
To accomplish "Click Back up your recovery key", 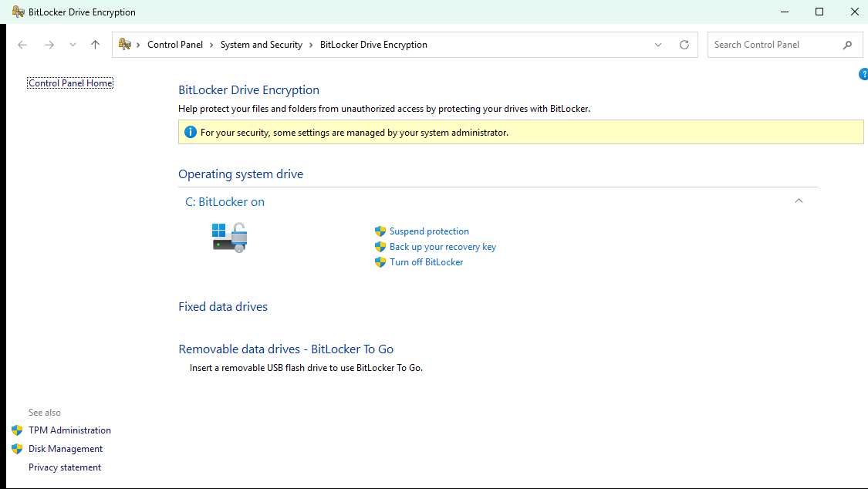I will 443,247.
